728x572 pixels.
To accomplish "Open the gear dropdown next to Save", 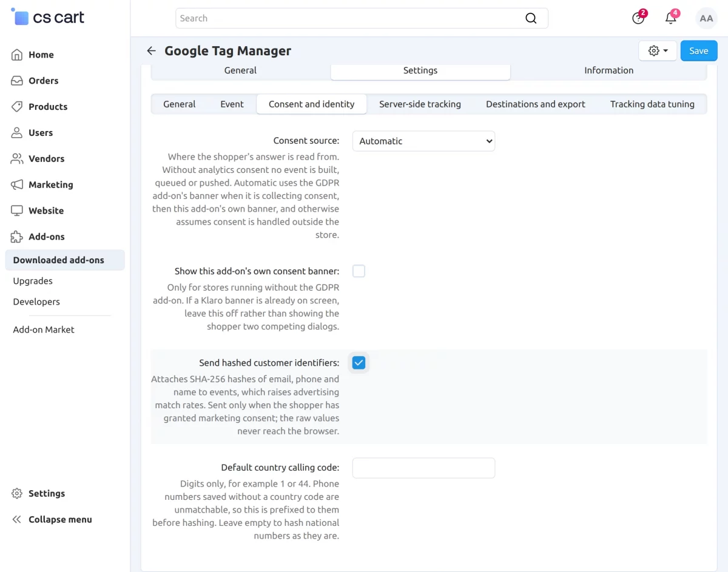I will pos(658,51).
